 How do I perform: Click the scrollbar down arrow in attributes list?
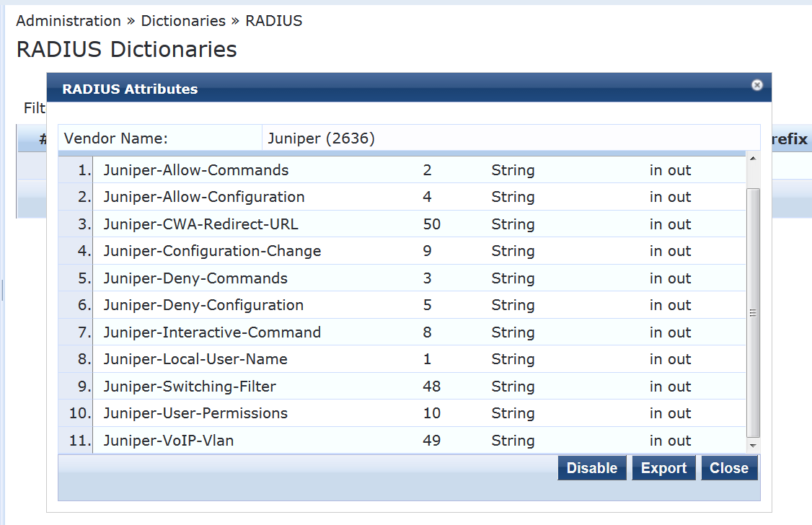(x=753, y=446)
